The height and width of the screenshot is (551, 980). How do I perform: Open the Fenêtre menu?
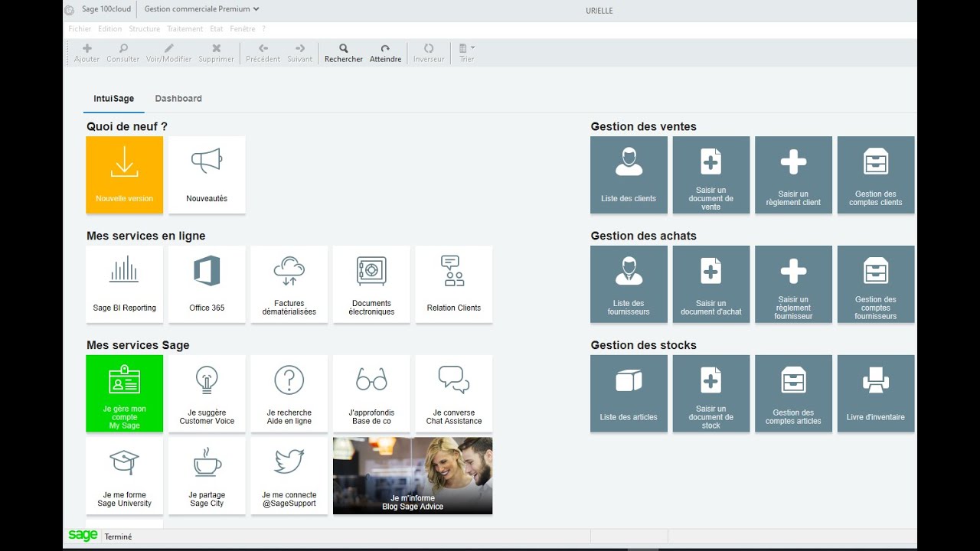243,29
